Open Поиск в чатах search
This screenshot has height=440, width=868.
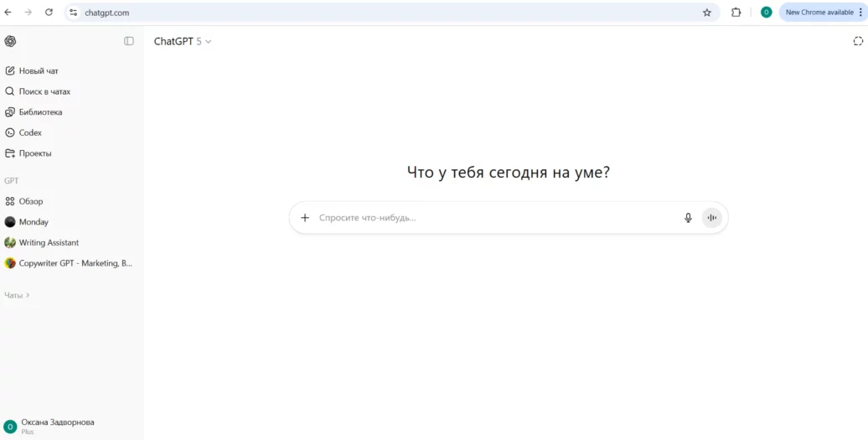point(44,91)
